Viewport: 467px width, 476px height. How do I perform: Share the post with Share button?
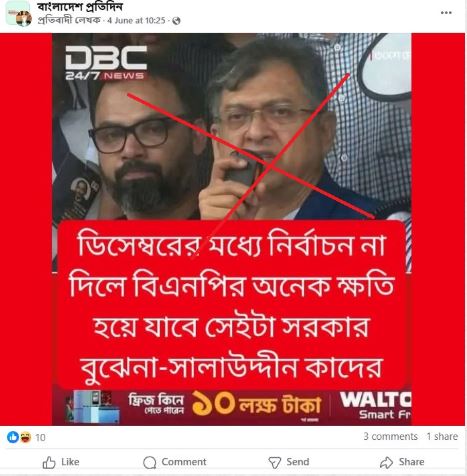[402, 462]
